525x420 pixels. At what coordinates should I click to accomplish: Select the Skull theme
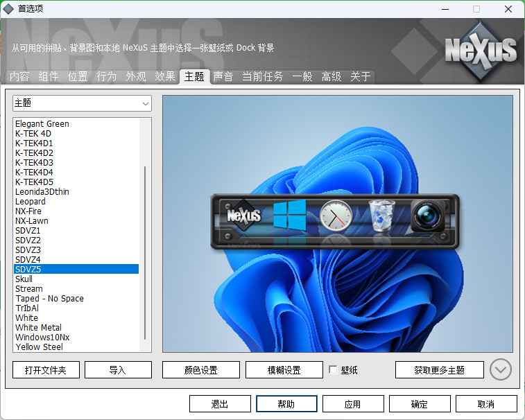pos(76,279)
